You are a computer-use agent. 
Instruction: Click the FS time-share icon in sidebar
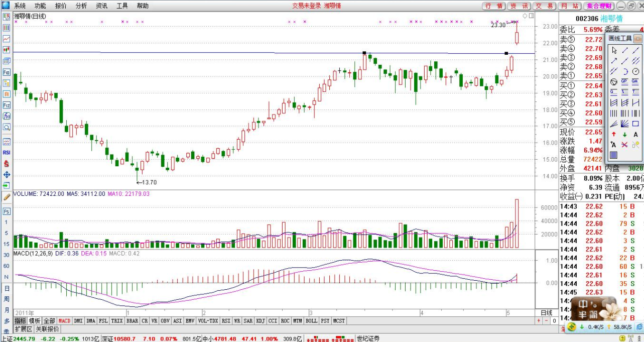[7, 211]
